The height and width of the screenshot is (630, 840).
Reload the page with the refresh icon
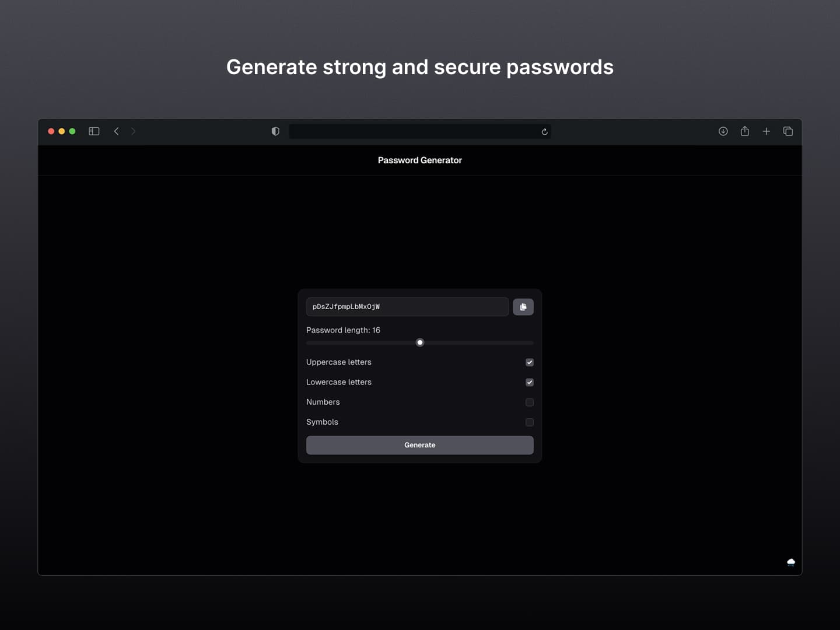click(x=544, y=131)
